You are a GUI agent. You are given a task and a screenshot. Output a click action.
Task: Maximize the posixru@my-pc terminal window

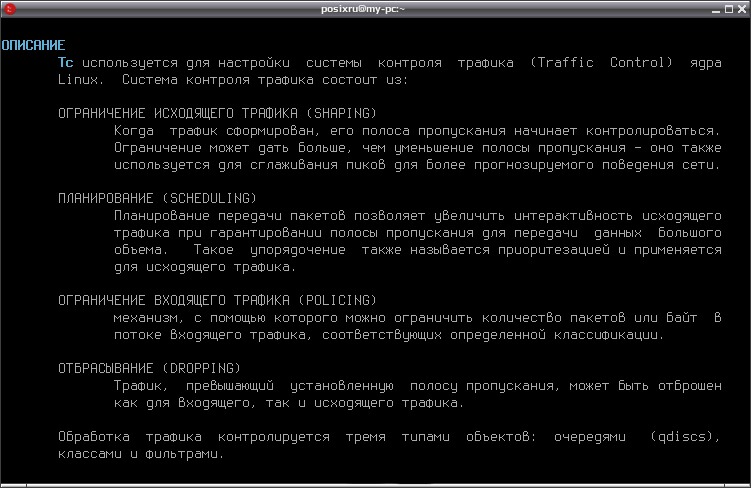pyautogui.click(x=728, y=9)
